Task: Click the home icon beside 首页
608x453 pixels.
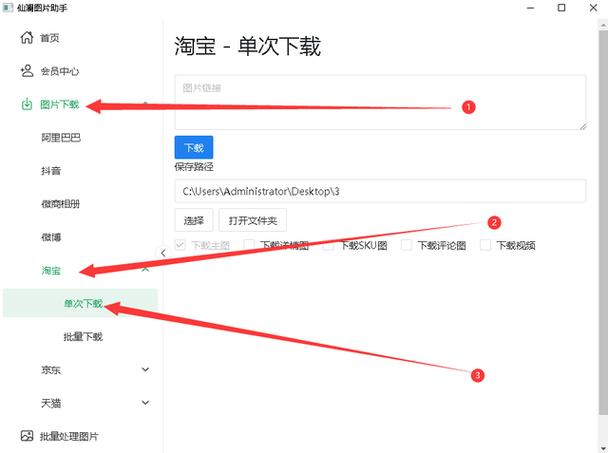Action: (27, 38)
